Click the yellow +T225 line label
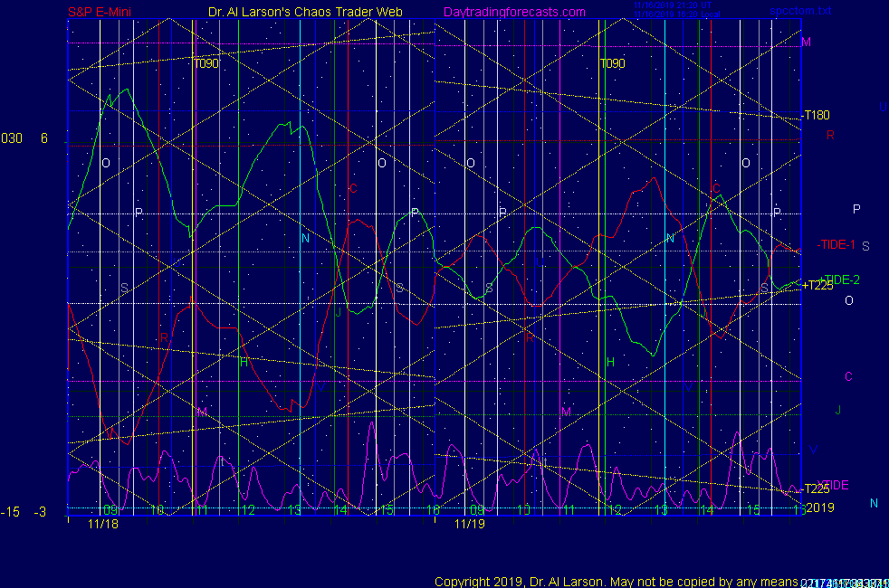Screen dimensions: 889x588 coord(817,285)
